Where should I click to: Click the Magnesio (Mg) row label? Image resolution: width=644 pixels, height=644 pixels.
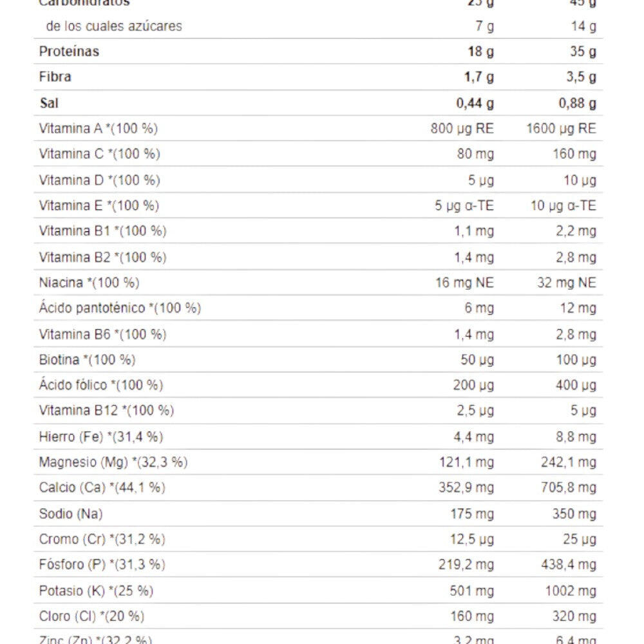pos(113,462)
